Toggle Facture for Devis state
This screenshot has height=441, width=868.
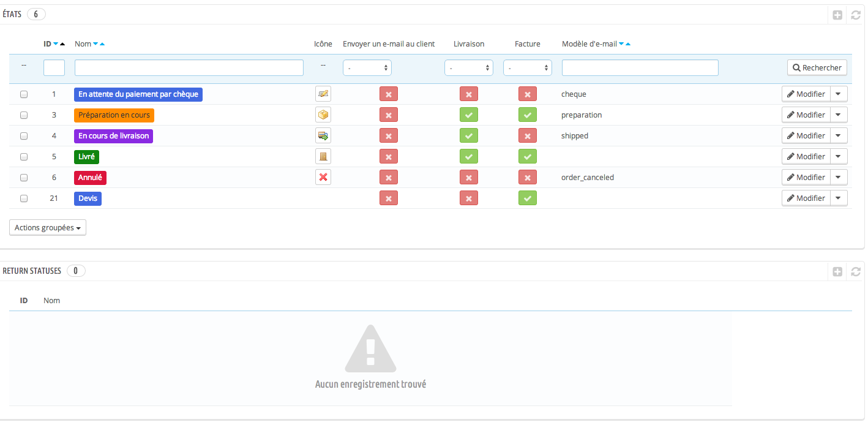click(528, 198)
